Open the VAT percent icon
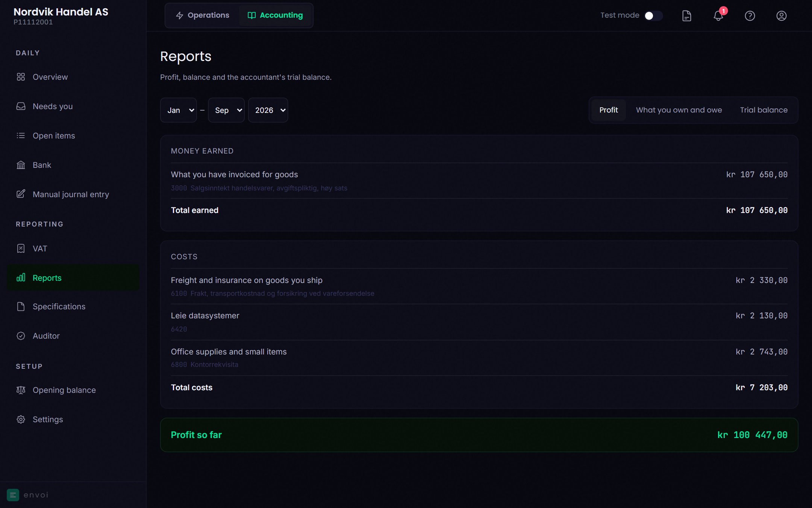The height and width of the screenshot is (508, 812). tap(21, 248)
